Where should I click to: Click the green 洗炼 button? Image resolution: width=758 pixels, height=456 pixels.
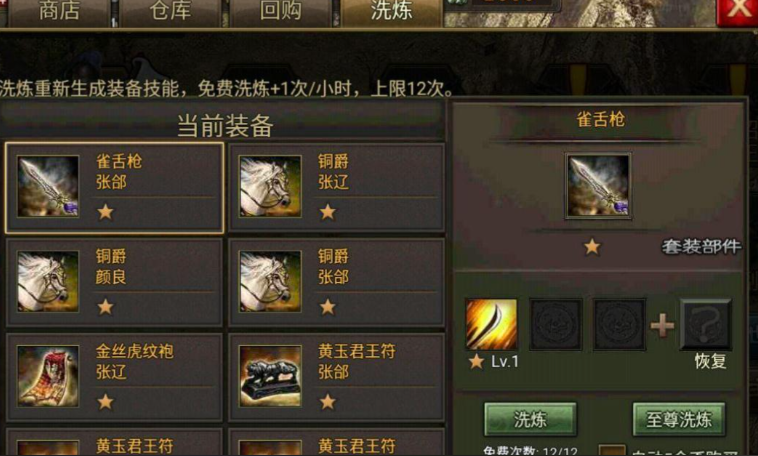[530, 419]
